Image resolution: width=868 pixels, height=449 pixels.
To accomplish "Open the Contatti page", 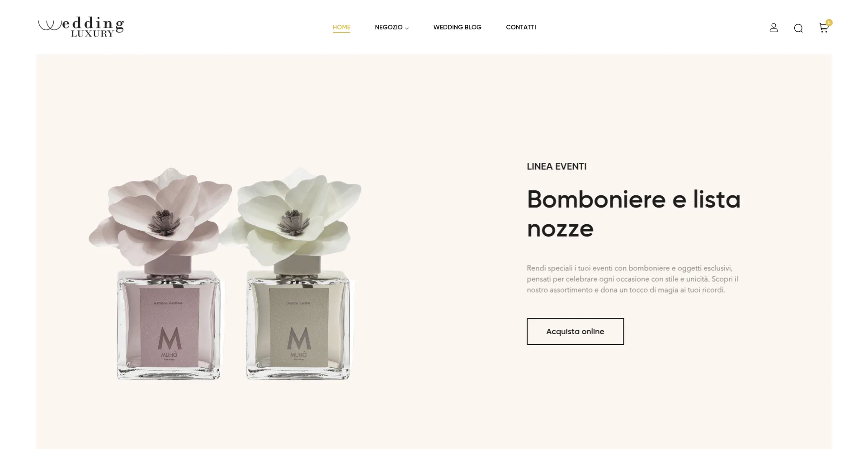I will [521, 27].
